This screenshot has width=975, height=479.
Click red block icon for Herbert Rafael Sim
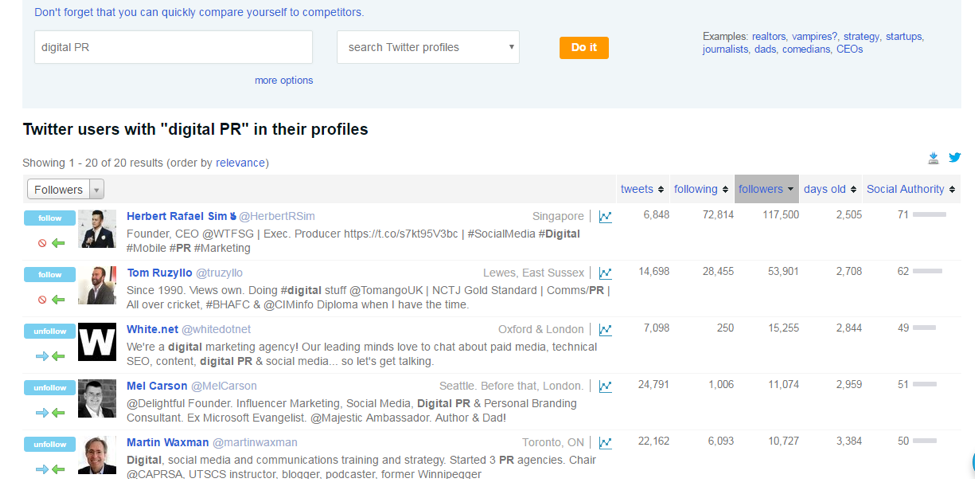coord(42,243)
